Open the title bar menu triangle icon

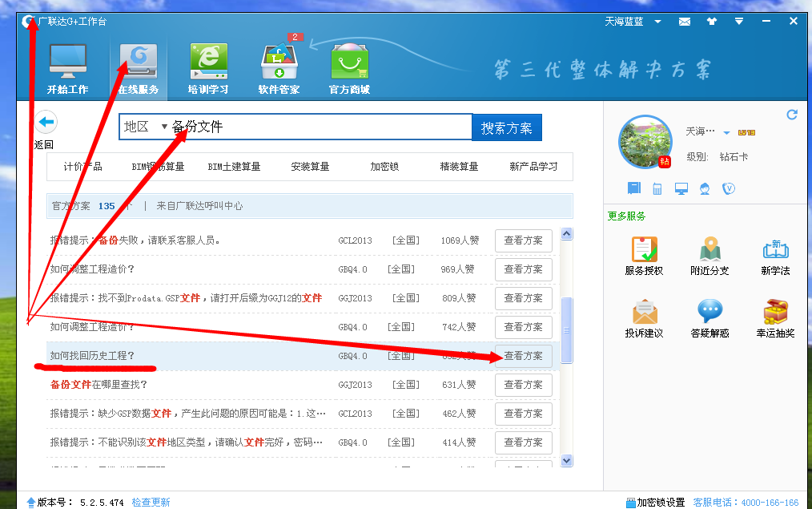739,22
